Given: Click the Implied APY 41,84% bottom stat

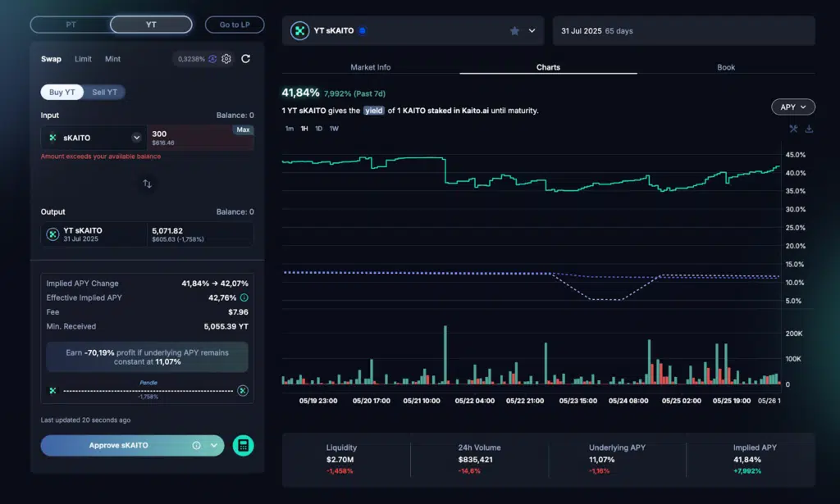Looking at the screenshot, I should [x=755, y=459].
